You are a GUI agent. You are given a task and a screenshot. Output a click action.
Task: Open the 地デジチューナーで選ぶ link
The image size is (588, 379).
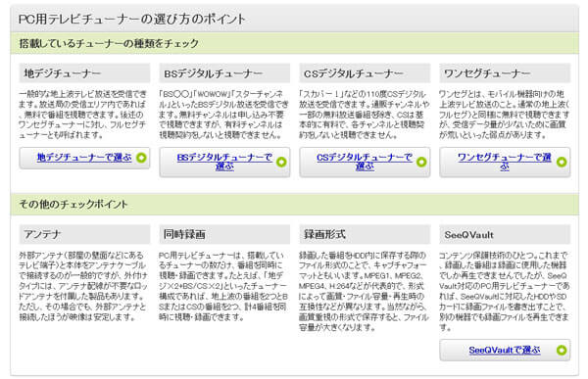pyautogui.click(x=84, y=158)
